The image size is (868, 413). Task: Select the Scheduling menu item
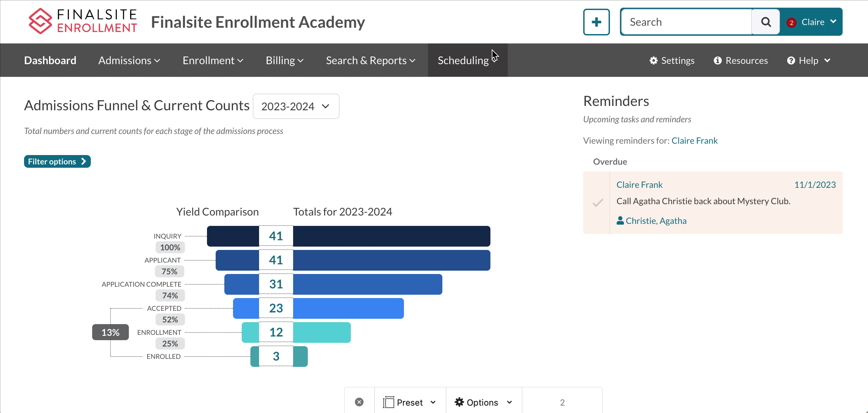463,60
